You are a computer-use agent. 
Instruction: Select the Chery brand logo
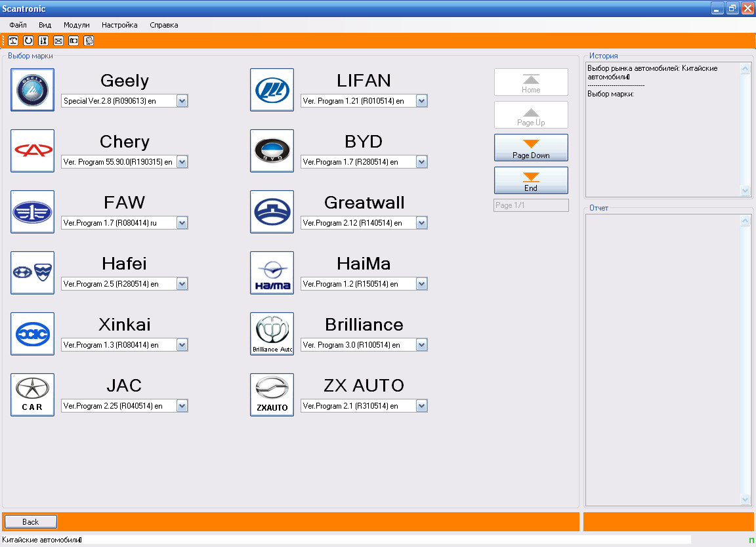click(x=32, y=150)
